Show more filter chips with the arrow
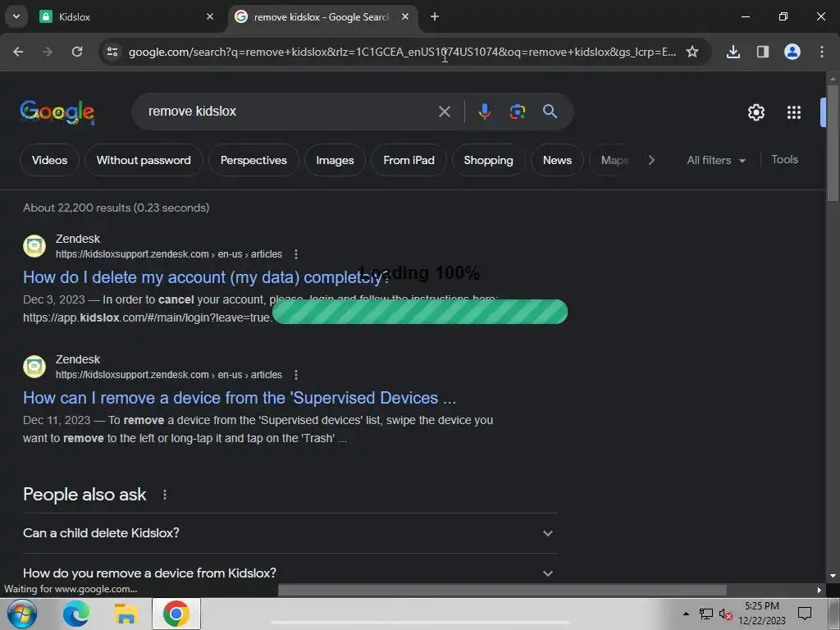Screen dimensions: 840x630 point(651,160)
